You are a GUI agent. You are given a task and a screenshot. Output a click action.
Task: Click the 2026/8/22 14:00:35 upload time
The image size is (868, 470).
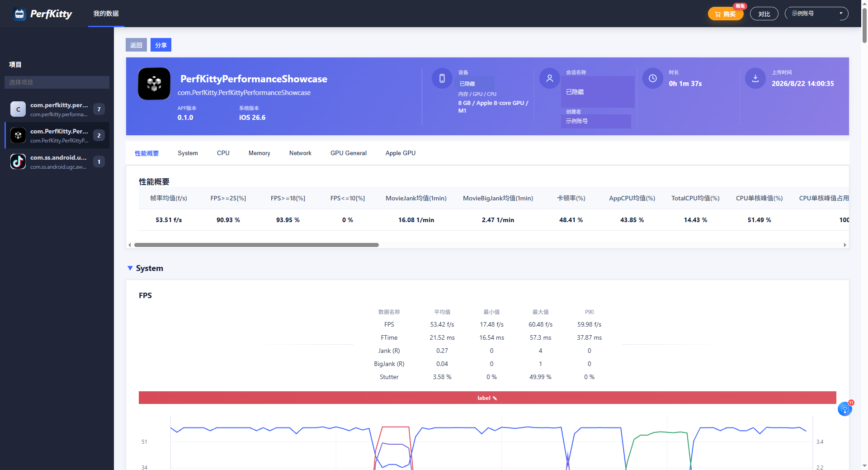point(803,84)
